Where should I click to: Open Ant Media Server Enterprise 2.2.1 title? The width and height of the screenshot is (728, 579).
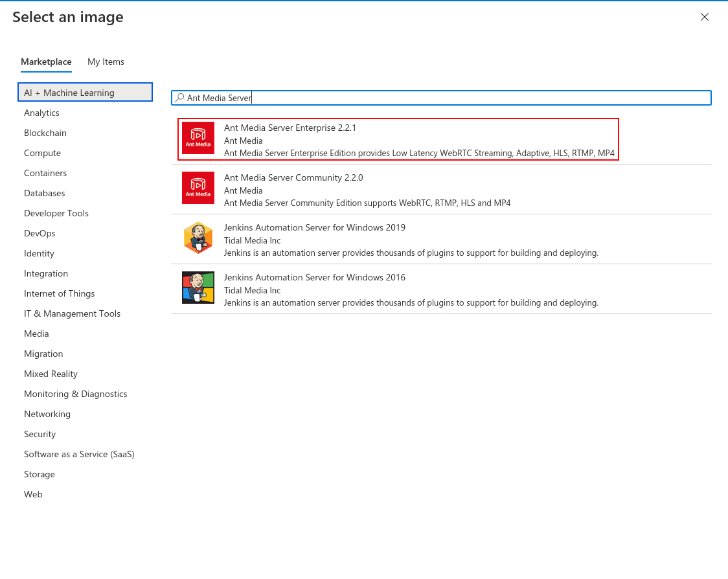point(290,128)
